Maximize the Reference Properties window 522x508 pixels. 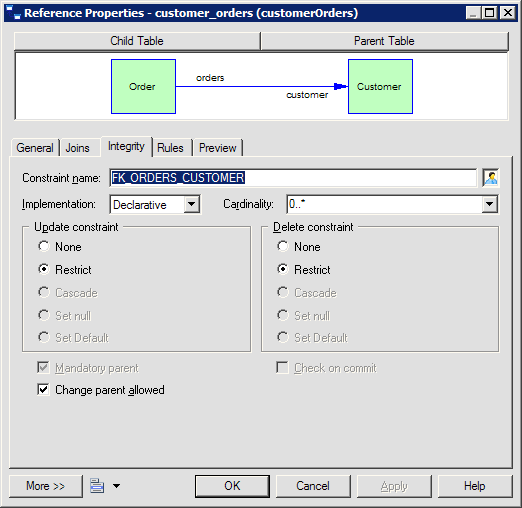tap(490, 13)
